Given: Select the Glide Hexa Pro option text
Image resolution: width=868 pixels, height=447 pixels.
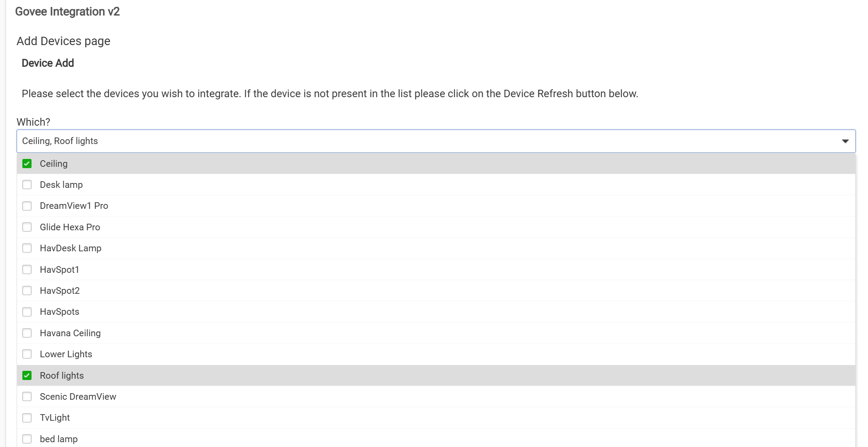Looking at the screenshot, I should pos(70,227).
